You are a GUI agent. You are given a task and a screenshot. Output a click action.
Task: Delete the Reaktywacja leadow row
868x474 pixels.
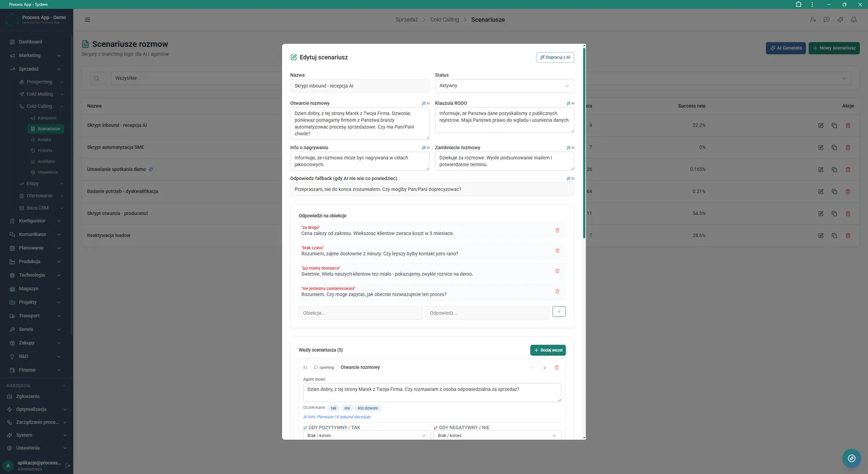point(848,235)
